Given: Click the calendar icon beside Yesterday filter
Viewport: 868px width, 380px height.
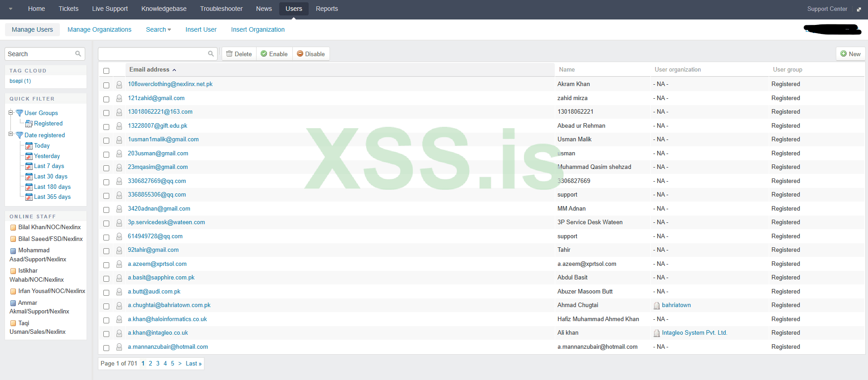Looking at the screenshot, I should point(29,156).
